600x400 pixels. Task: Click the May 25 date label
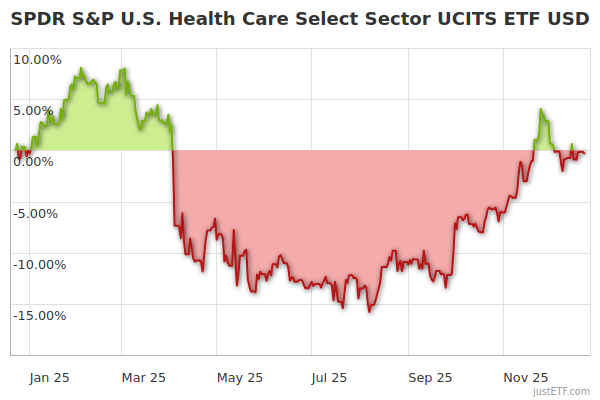pyautogui.click(x=240, y=377)
